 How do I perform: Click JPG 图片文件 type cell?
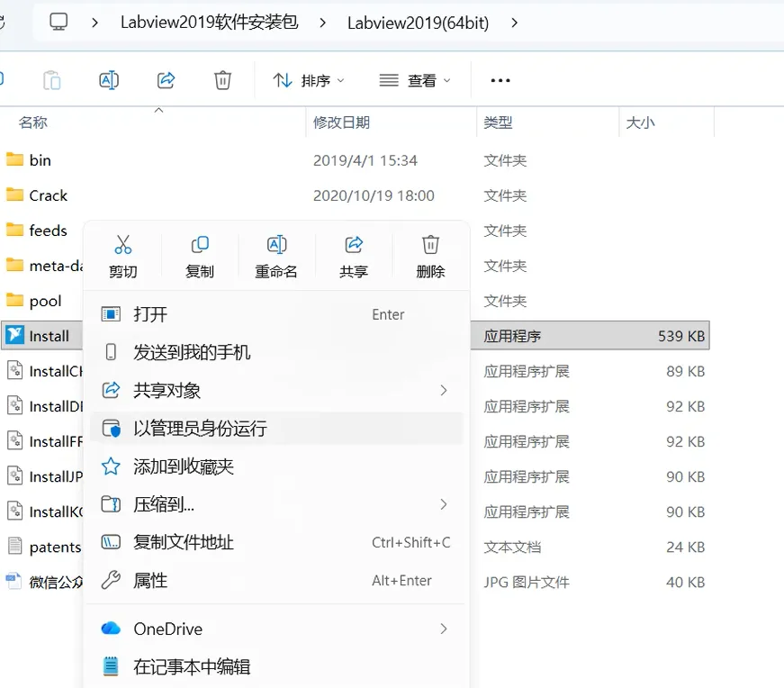pyautogui.click(x=527, y=583)
